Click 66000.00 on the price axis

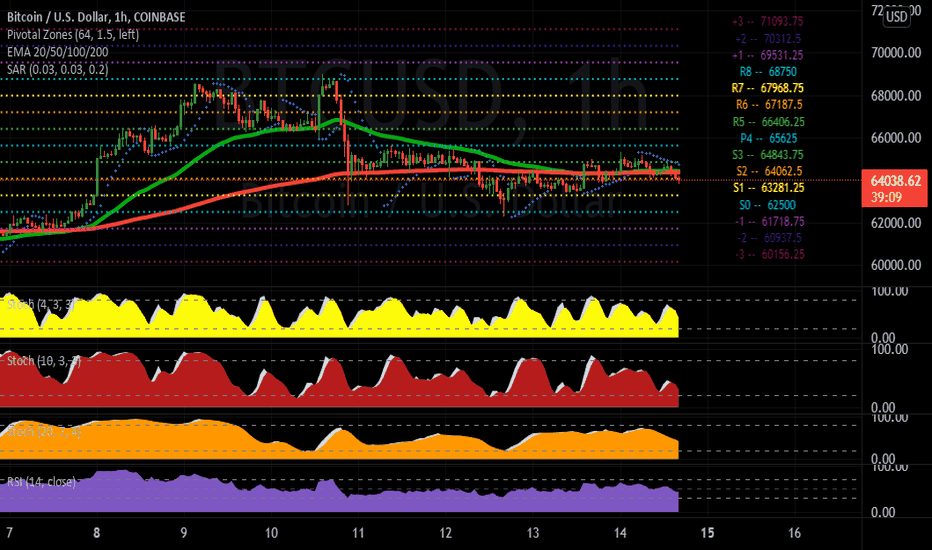click(896, 138)
